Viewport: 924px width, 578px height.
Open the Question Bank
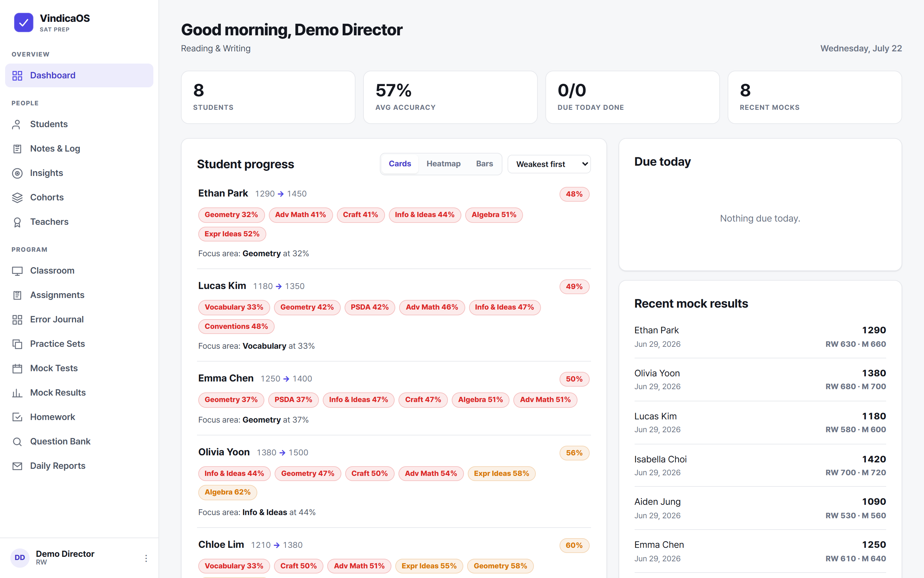79,442
